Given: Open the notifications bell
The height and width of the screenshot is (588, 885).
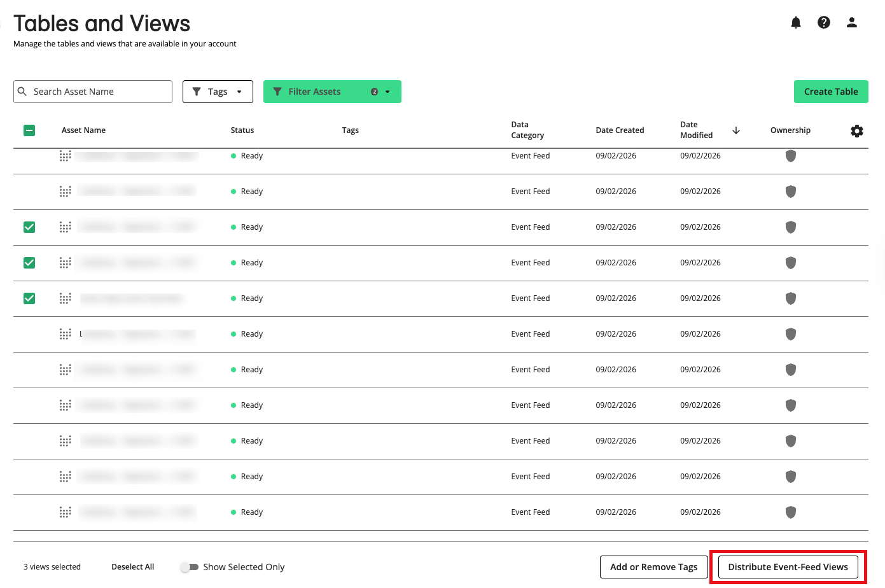Looking at the screenshot, I should pos(795,22).
